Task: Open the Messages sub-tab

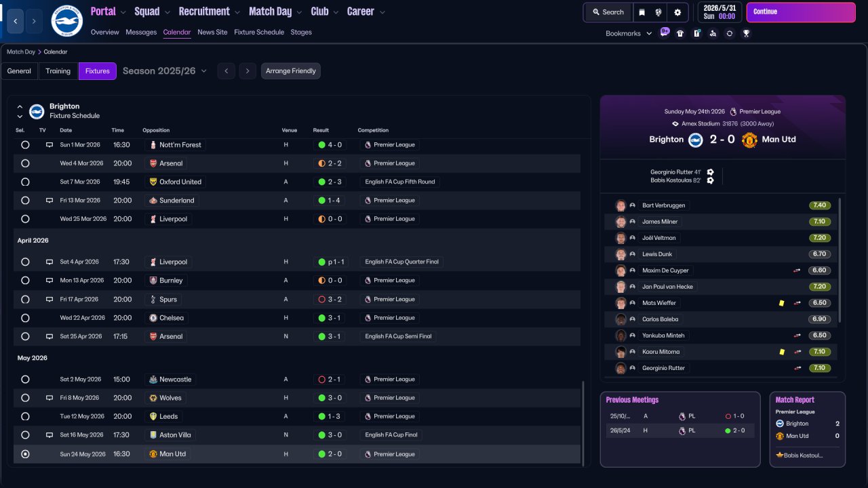Action: [141, 33]
